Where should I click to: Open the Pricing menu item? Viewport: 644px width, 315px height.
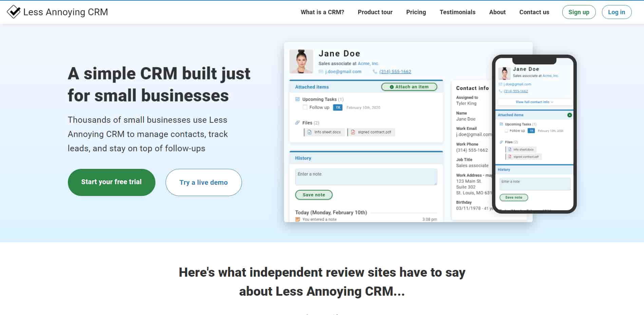(416, 12)
